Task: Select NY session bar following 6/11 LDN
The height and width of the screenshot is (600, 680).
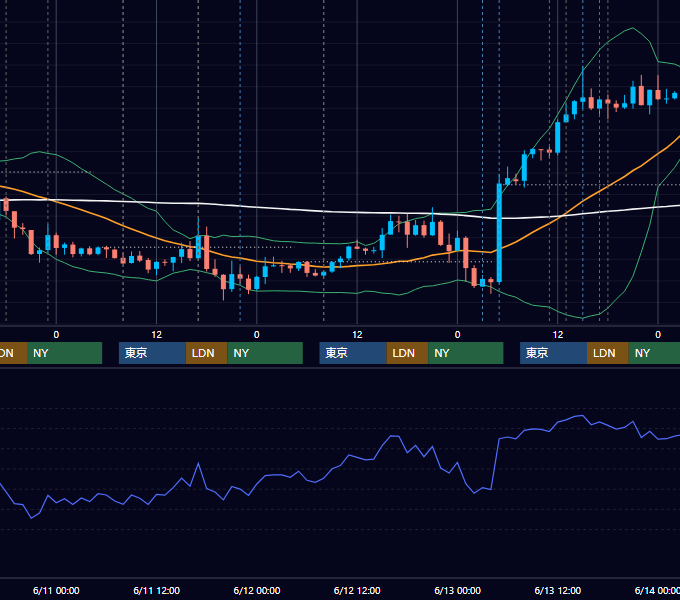Action: 265,353
